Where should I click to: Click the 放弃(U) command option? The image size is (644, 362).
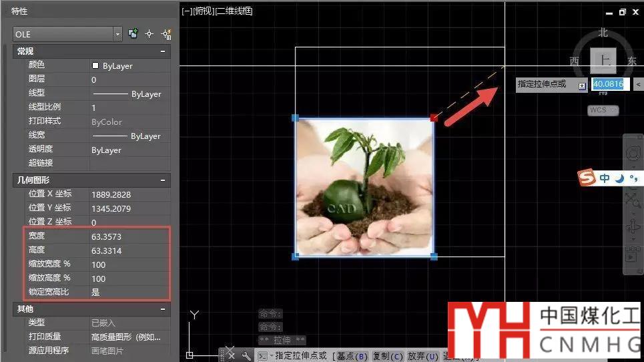click(424, 356)
